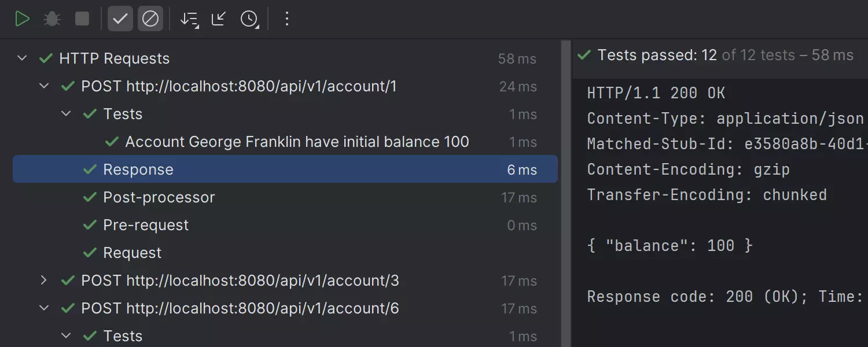Collapse the account/6 POST request node

click(x=44, y=308)
